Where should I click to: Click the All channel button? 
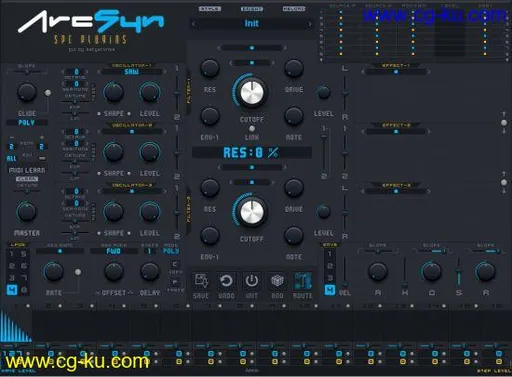[x=12, y=159]
